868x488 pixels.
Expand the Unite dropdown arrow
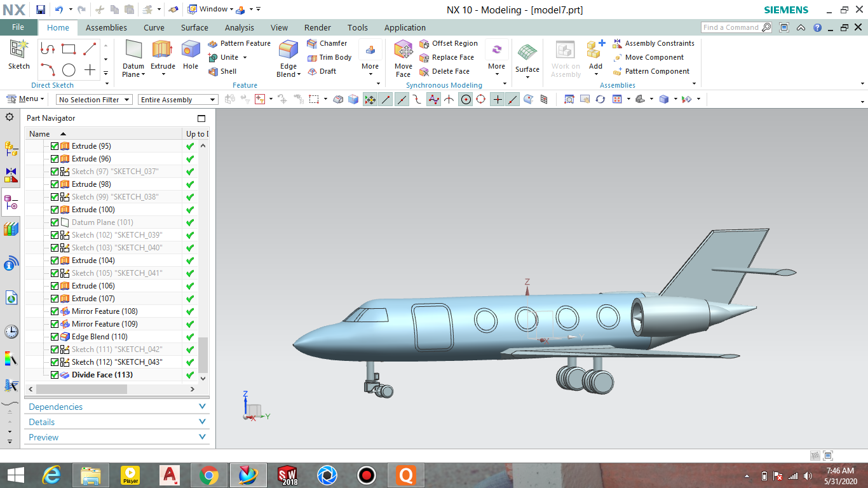click(x=245, y=57)
